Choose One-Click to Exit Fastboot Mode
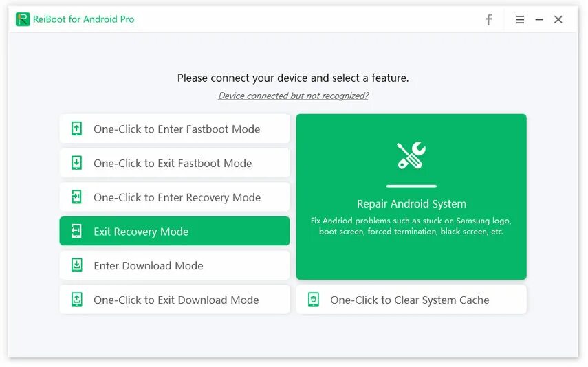 [173, 164]
